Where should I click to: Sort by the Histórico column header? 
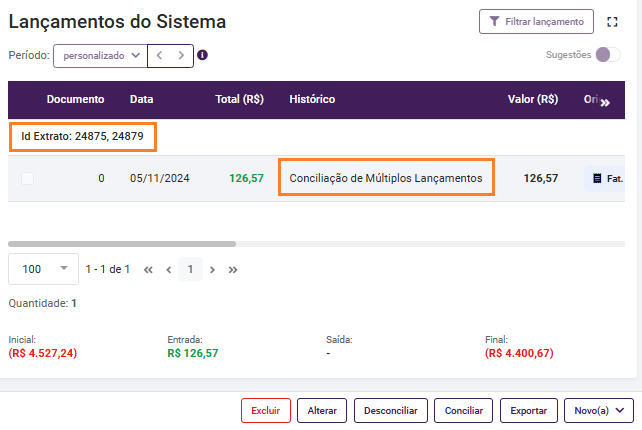coord(311,100)
